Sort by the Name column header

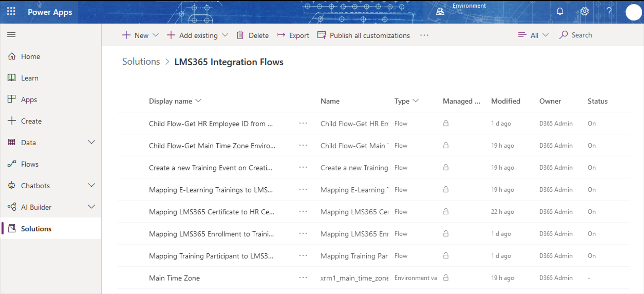pyautogui.click(x=330, y=101)
